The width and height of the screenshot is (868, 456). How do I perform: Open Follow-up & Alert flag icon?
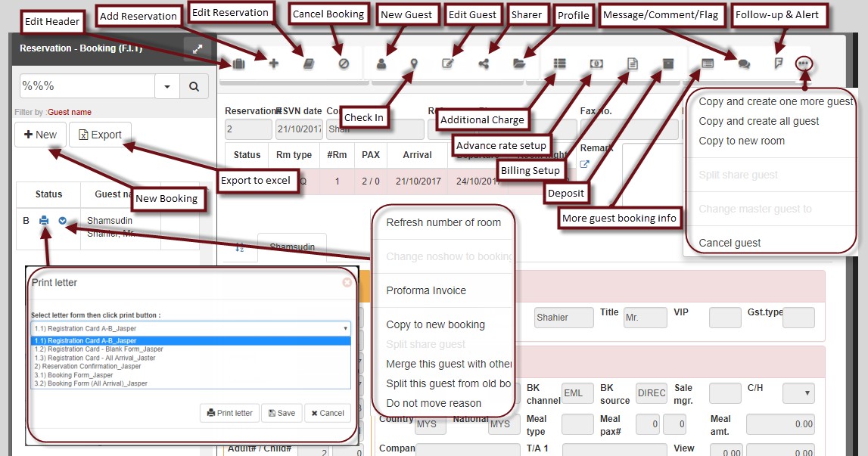(x=778, y=64)
